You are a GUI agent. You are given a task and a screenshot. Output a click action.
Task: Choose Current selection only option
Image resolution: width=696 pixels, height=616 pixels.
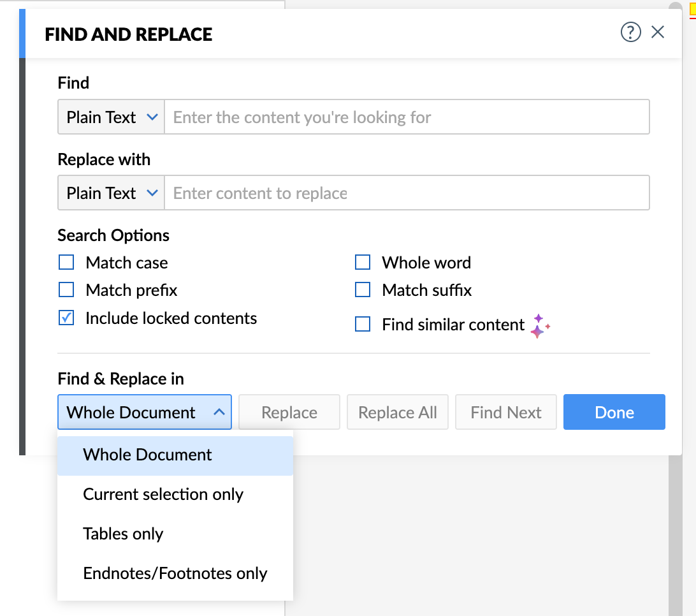pos(163,495)
